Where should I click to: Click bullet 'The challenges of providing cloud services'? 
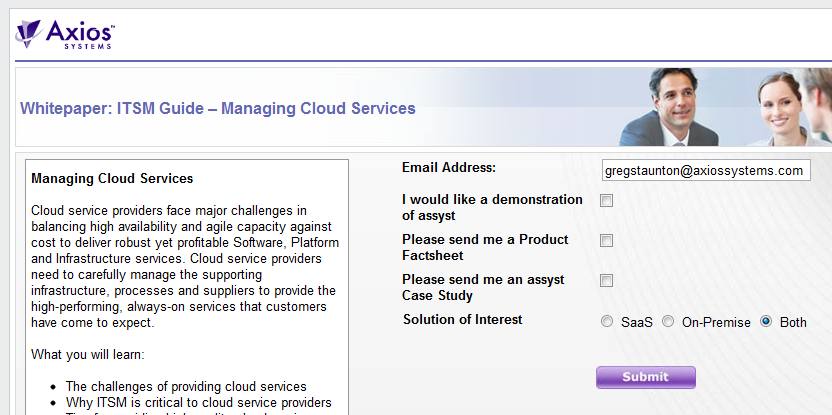click(x=186, y=386)
